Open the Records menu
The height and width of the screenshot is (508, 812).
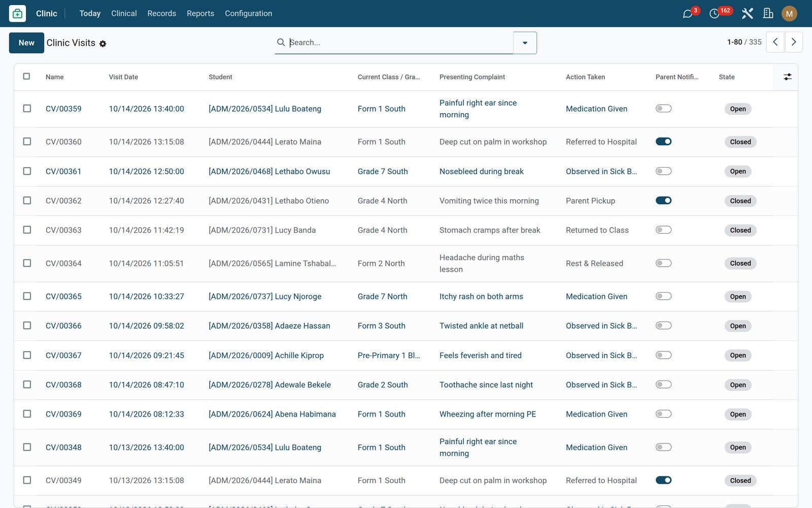161,14
